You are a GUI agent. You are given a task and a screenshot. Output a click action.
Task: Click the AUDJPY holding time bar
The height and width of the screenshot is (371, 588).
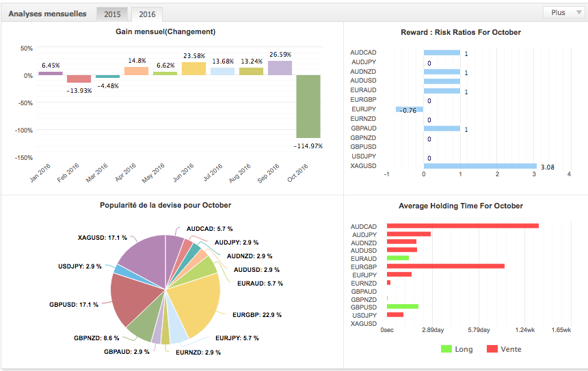[x=409, y=234]
